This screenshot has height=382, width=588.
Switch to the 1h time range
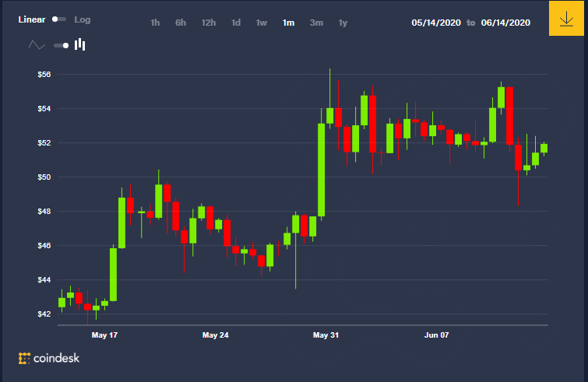pos(155,23)
